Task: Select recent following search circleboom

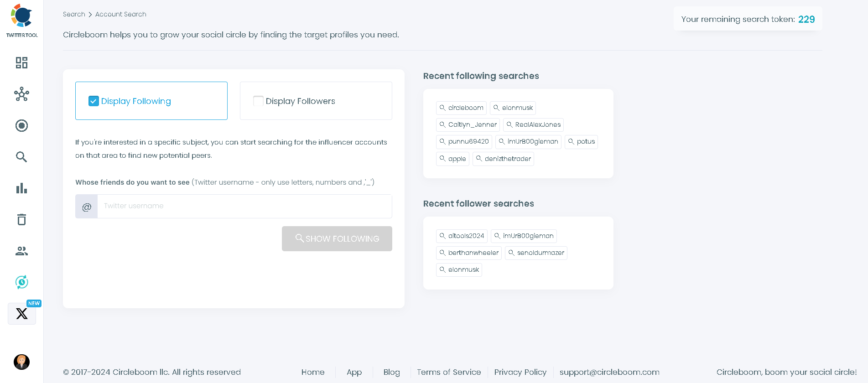Action: click(x=461, y=108)
